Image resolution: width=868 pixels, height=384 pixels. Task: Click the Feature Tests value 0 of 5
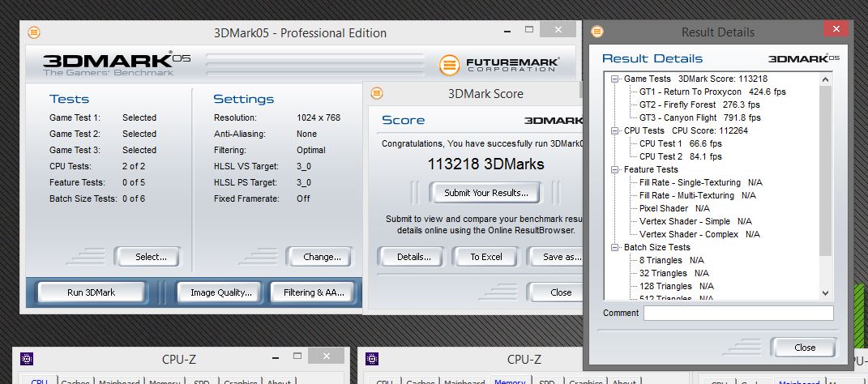[x=134, y=182]
